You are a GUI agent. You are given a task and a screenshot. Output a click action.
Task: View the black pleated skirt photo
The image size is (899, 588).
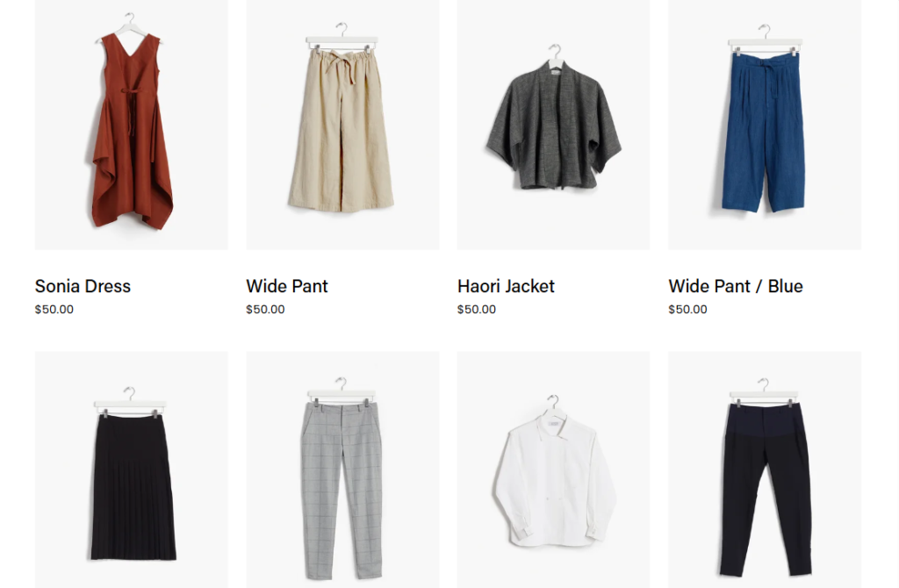tap(132, 470)
